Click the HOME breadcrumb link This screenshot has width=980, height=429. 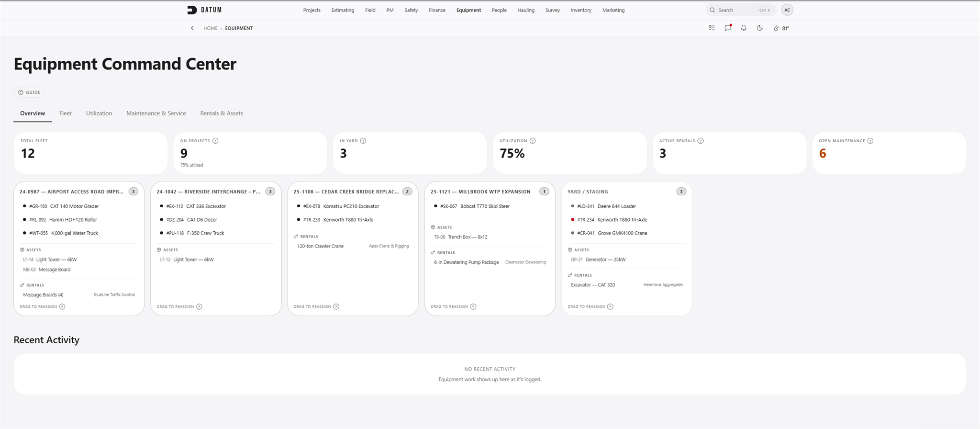click(x=211, y=28)
